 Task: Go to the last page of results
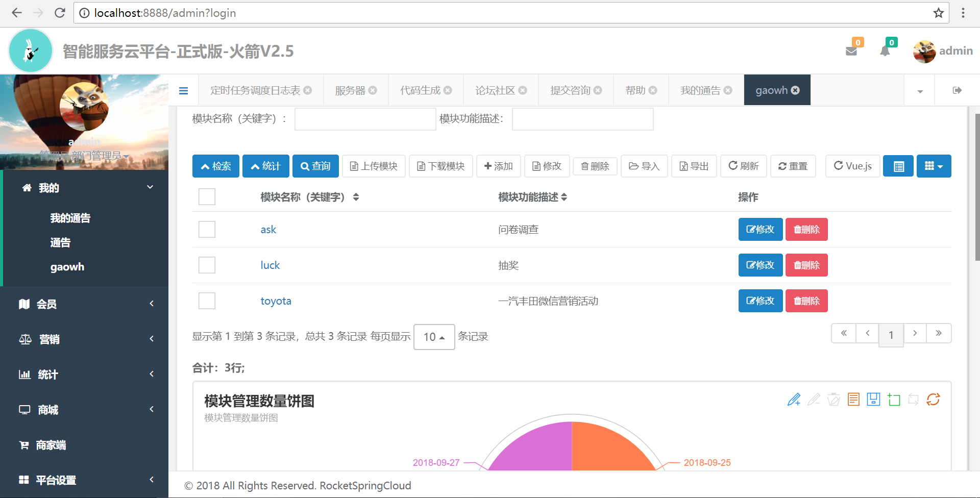939,333
